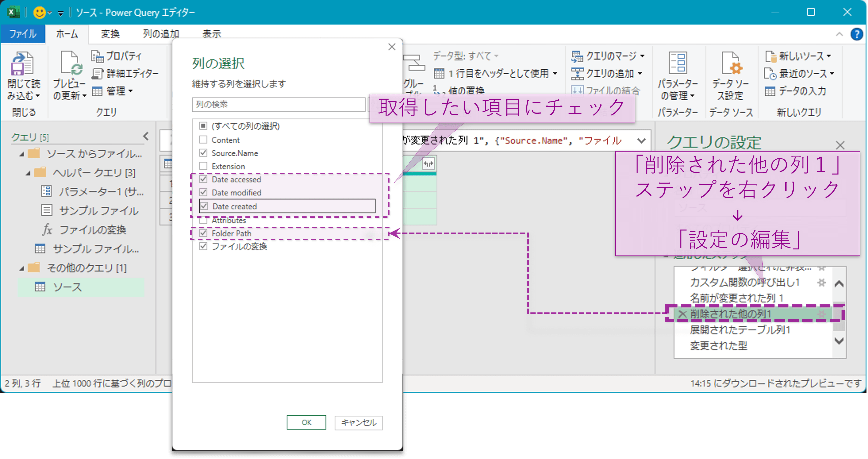Uncheck the Folder Path checkbox
The image size is (868, 459).
203,233
